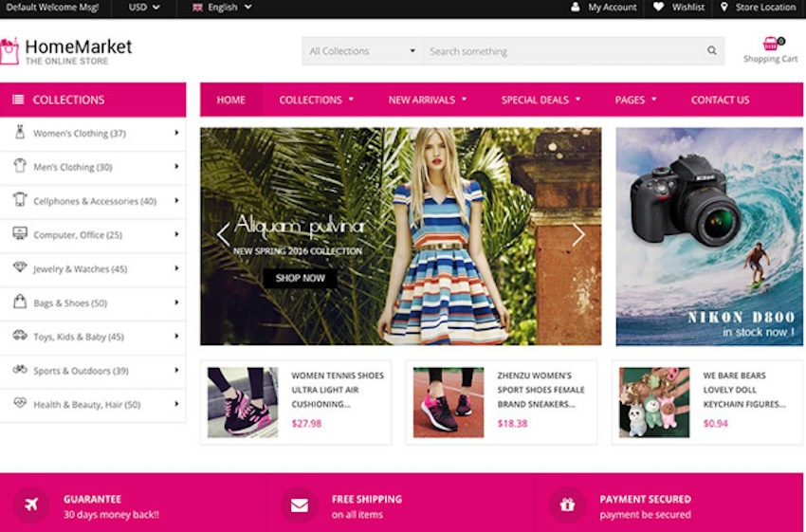Click the Collections list icon in sidebar header

click(18, 100)
